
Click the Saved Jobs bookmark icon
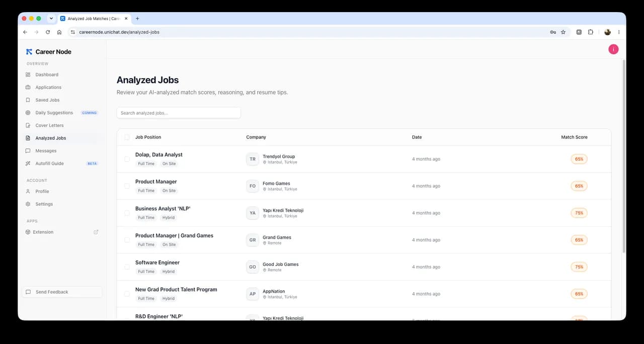click(x=28, y=100)
